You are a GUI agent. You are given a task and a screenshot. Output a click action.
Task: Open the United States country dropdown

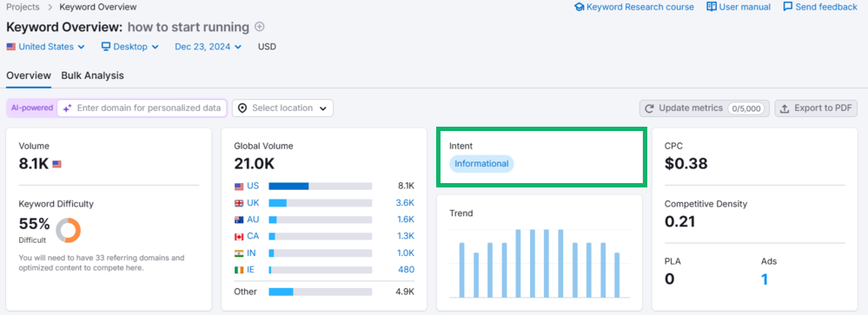pyautogui.click(x=46, y=47)
